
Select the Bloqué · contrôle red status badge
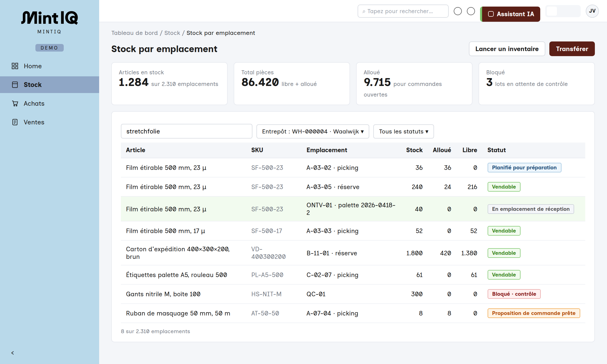click(x=514, y=294)
